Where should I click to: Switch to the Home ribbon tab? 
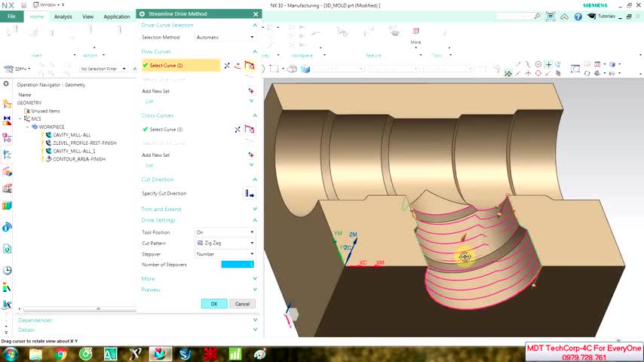point(36,17)
